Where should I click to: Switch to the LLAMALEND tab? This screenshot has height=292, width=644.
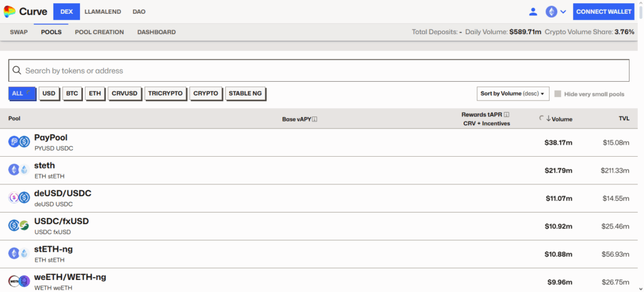point(102,11)
